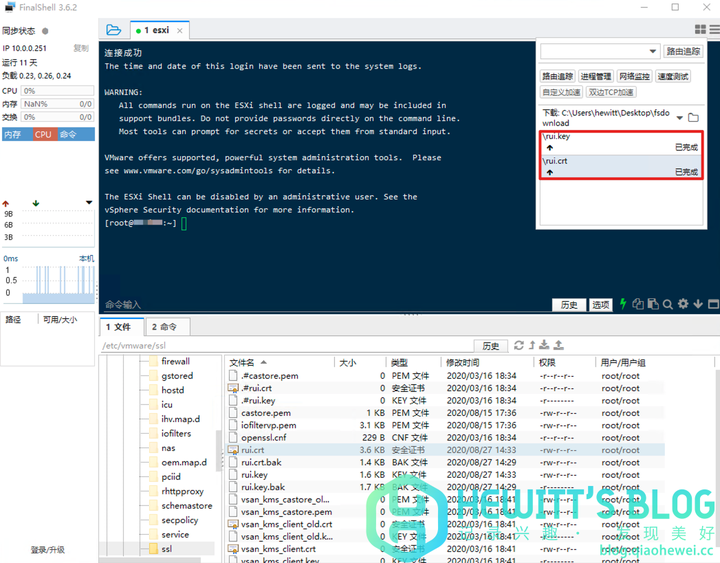The image size is (720, 563).
Task: Open the connection manager folder icon
Action: click(113, 30)
